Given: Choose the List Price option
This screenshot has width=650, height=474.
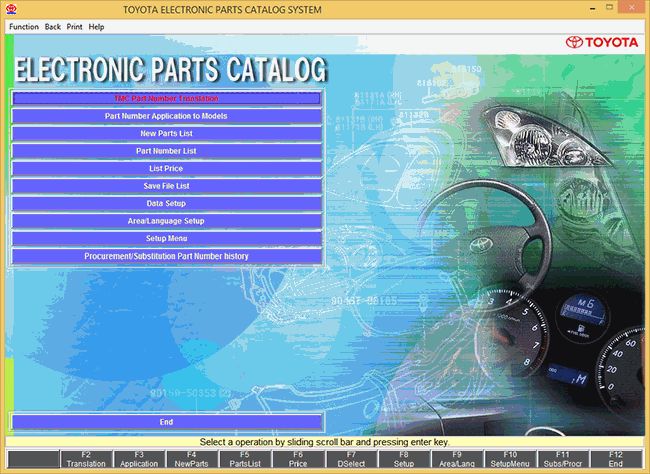Looking at the screenshot, I should [166, 168].
